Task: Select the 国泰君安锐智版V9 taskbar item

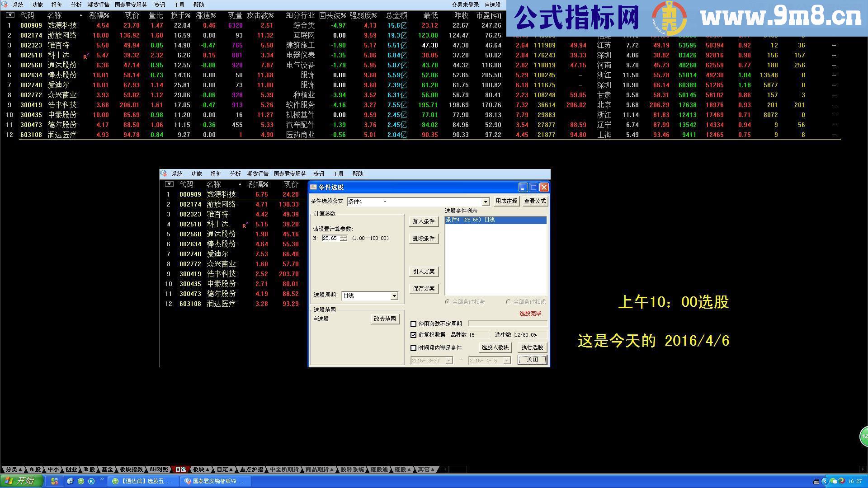Action: coord(215,481)
